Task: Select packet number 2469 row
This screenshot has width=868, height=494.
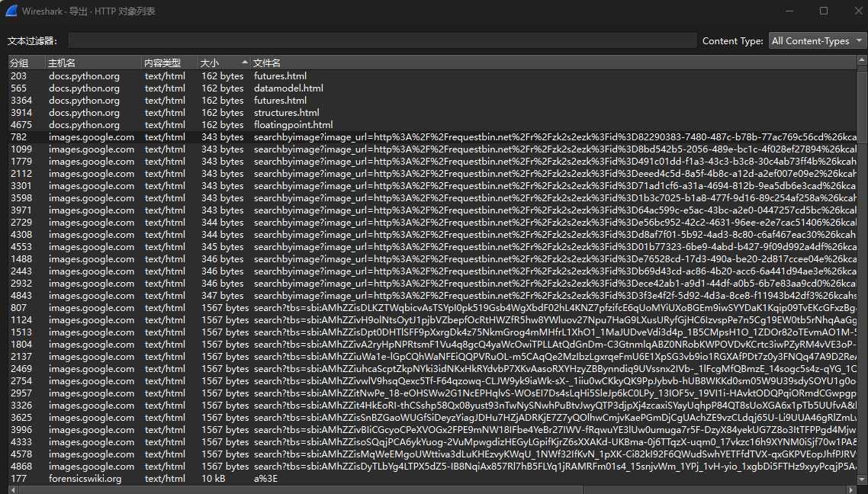Action: coord(432,368)
